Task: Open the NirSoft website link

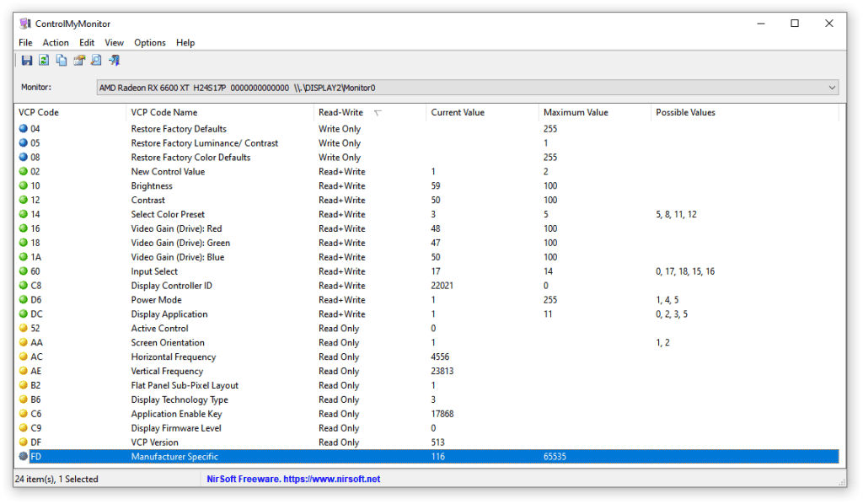Action: pos(293,480)
